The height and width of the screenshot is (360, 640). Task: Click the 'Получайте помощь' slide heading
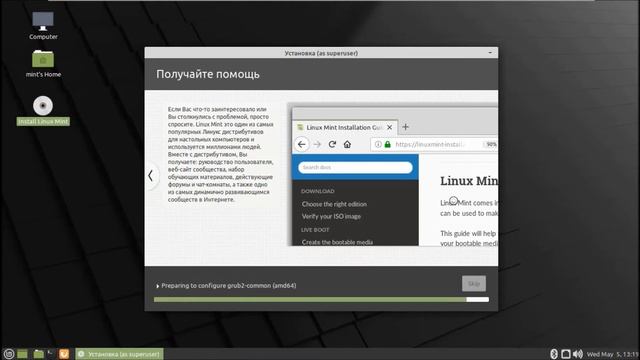pyautogui.click(x=208, y=74)
